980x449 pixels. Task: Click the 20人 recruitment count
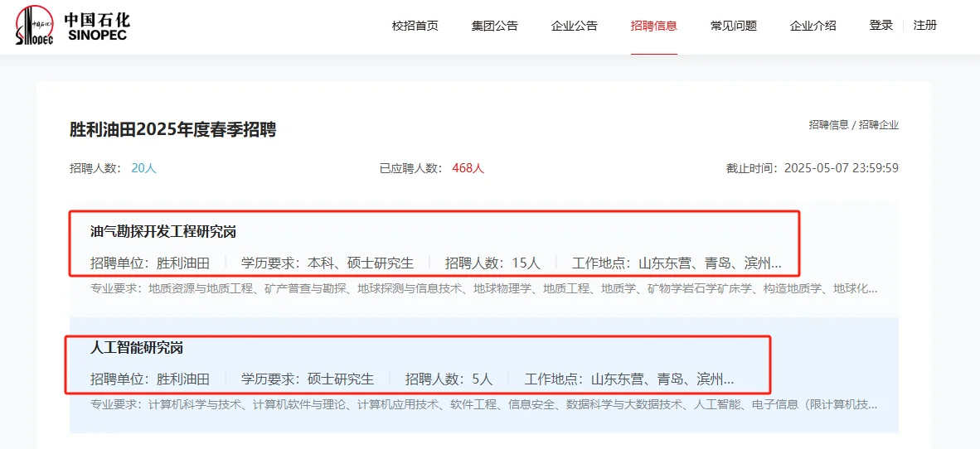(x=143, y=168)
